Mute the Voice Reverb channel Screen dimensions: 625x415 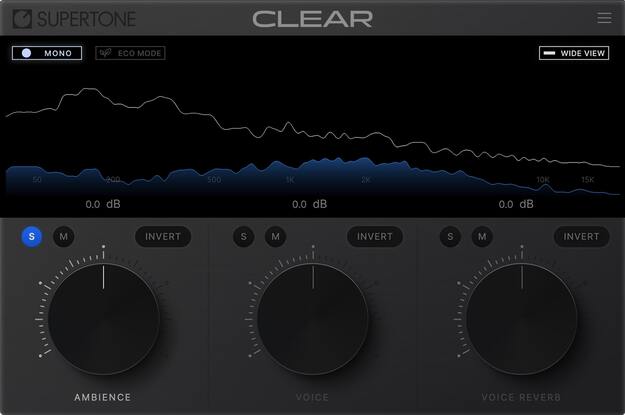click(482, 236)
